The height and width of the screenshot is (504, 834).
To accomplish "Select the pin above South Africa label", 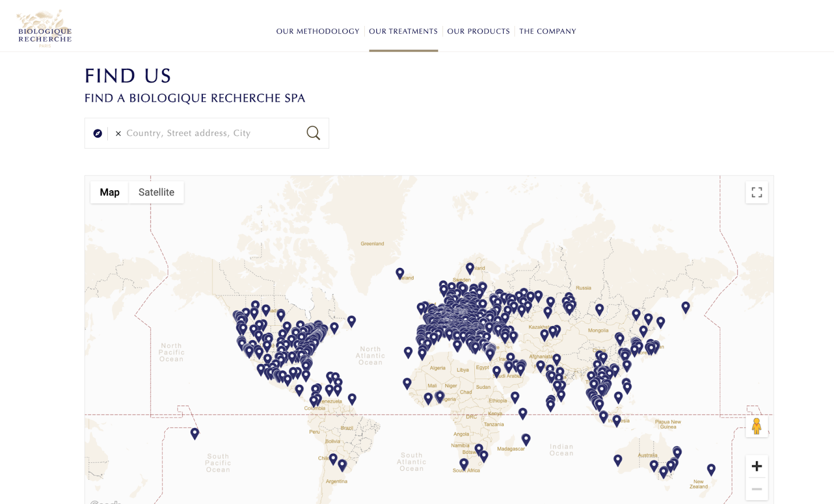I will tap(464, 464).
